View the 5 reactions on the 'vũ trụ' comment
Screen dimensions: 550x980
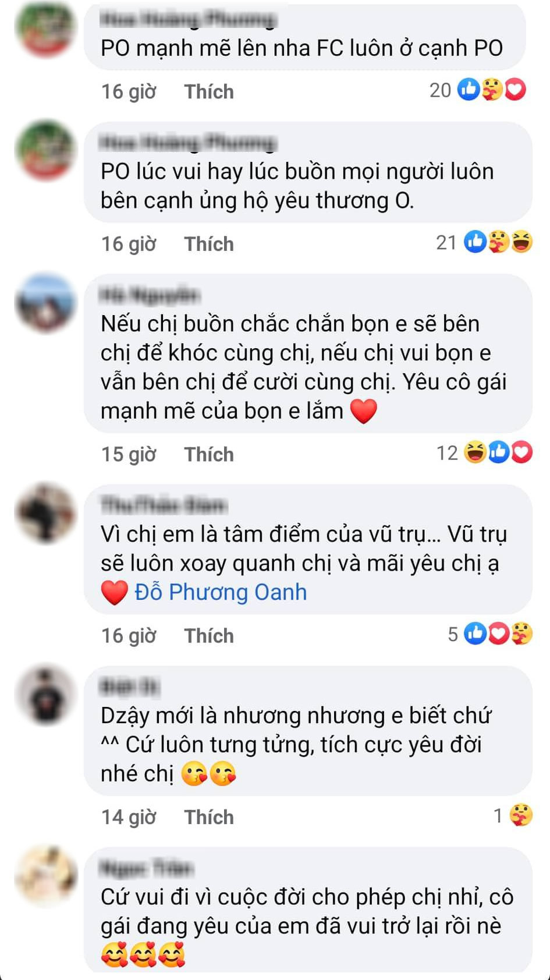pos(490,634)
